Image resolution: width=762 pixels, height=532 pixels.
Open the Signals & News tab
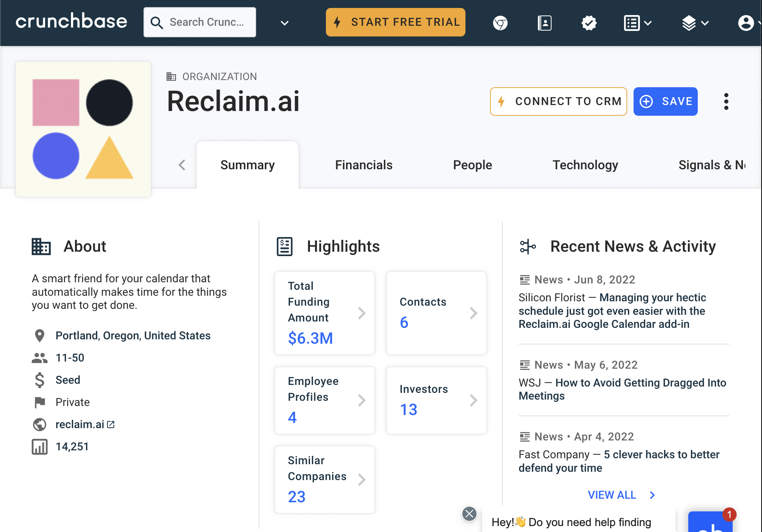[712, 165]
